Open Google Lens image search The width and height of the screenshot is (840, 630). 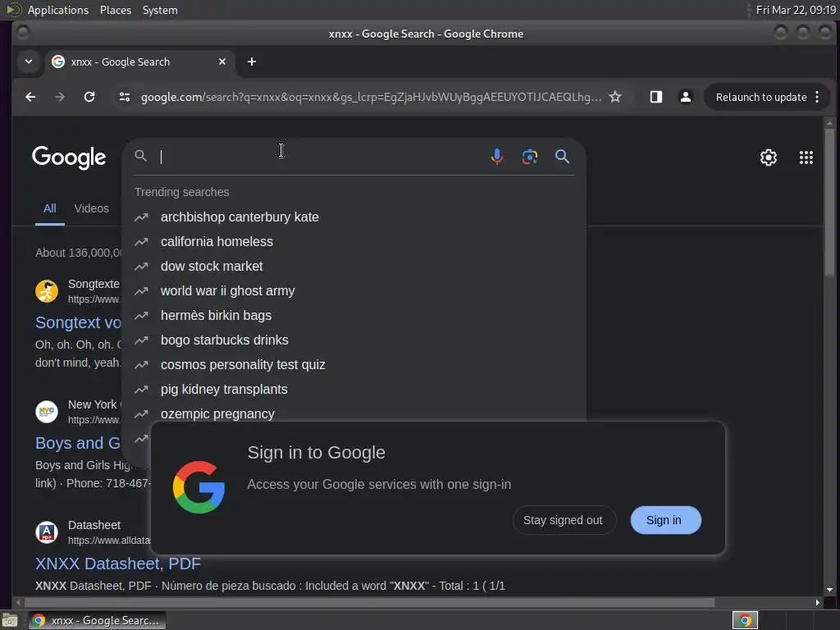click(x=529, y=157)
